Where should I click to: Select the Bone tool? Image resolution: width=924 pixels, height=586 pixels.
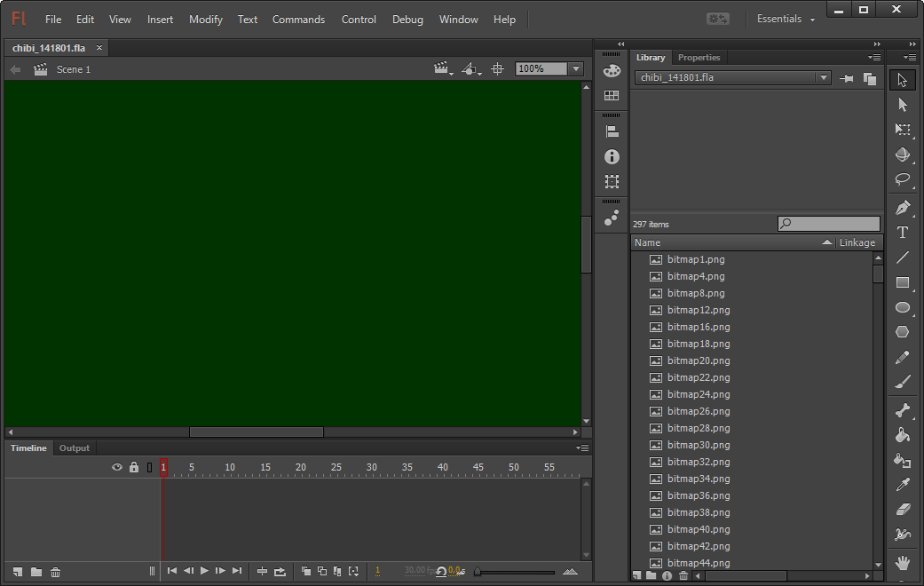click(x=903, y=410)
